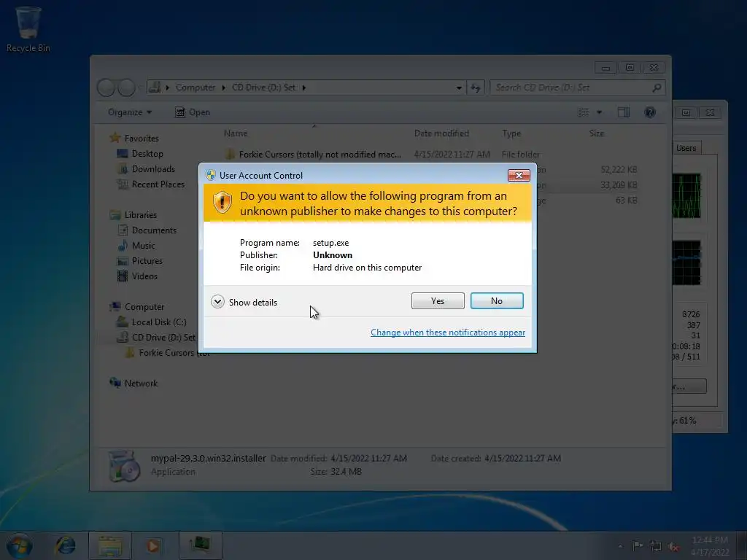Open Change when these notifications appear link
This screenshot has height=560, width=747.
(x=448, y=332)
